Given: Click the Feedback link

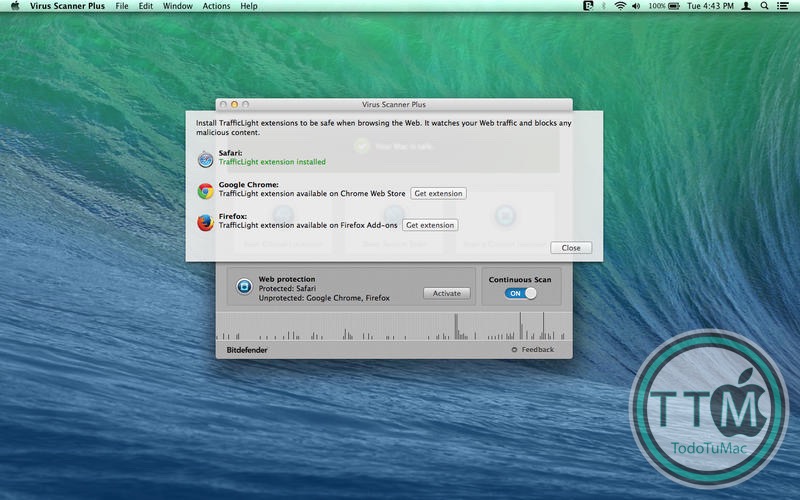Looking at the screenshot, I should pos(538,349).
